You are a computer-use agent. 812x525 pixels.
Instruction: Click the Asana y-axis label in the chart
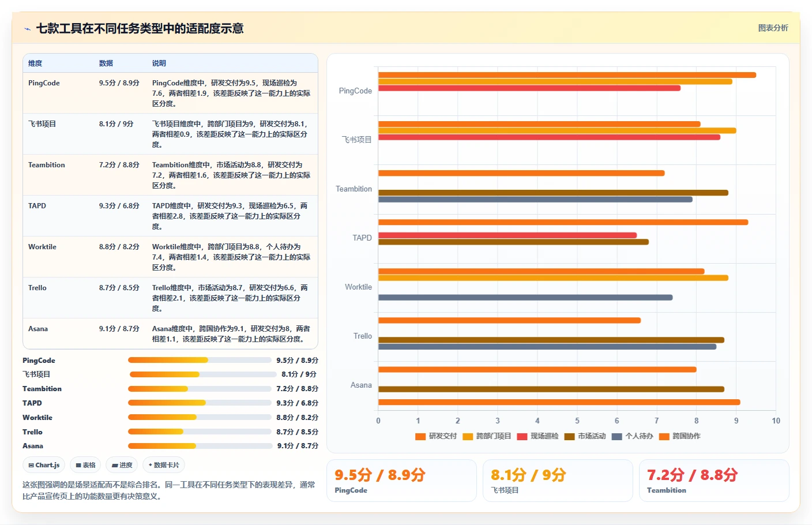click(x=361, y=385)
